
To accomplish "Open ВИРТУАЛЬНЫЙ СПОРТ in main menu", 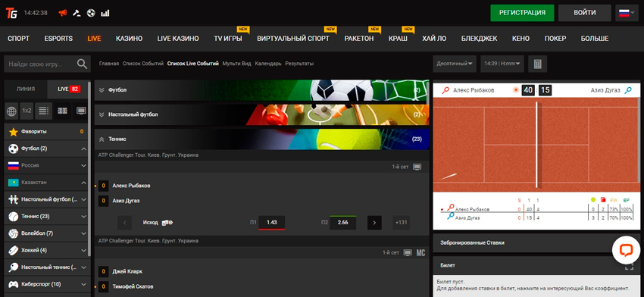I will pos(293,39).
